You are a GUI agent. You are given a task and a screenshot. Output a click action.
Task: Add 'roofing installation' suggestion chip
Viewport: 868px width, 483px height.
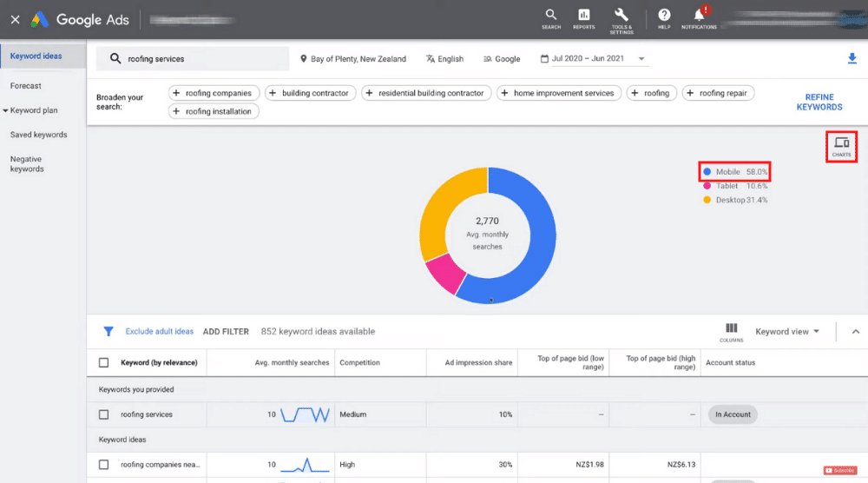[x=214, y=111]
